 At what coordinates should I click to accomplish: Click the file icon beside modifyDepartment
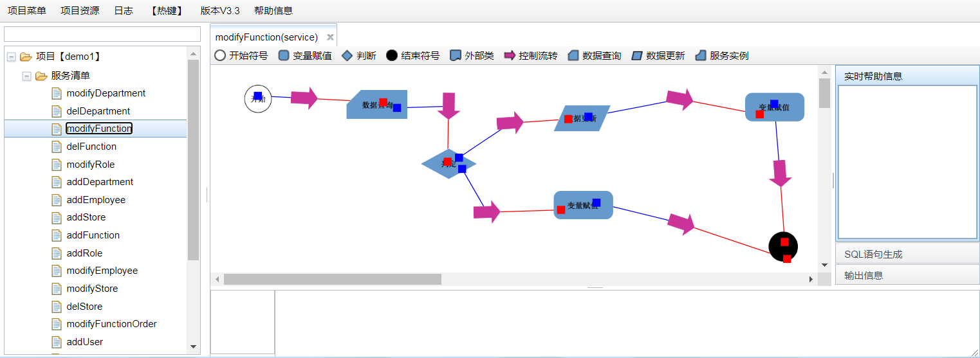pos(57,93)
